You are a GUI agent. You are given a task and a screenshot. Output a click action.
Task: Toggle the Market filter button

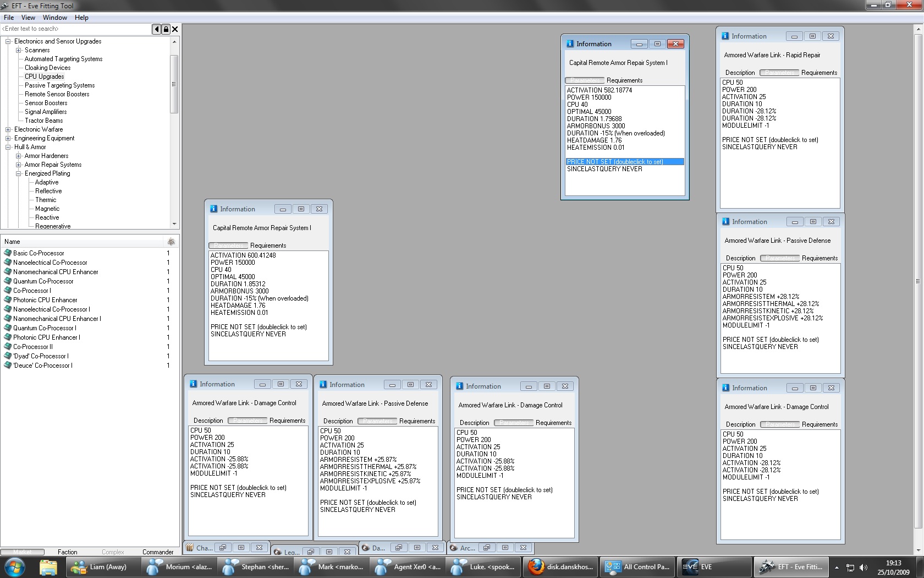click(23, 552)
